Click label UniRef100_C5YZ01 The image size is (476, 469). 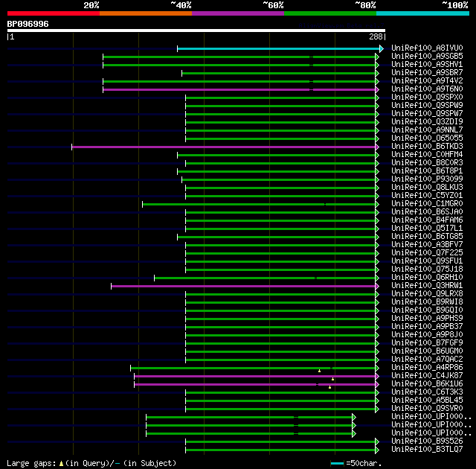(x=427, y=196)
